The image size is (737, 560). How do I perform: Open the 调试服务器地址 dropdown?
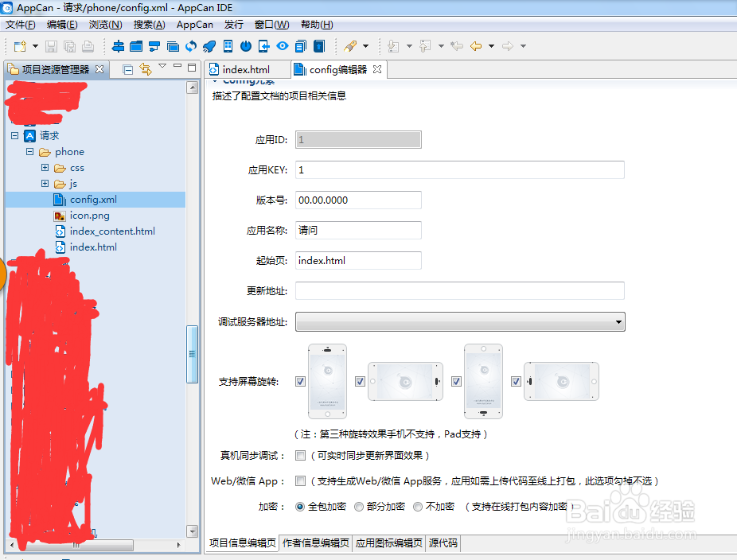[619, 321]
